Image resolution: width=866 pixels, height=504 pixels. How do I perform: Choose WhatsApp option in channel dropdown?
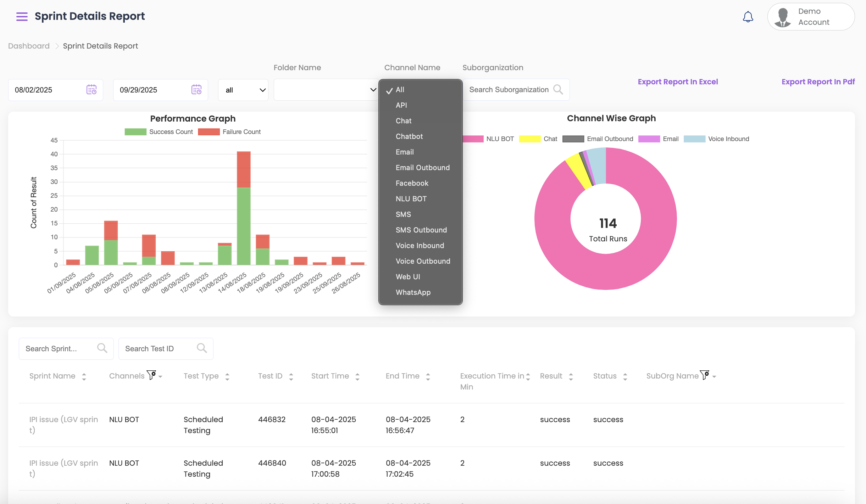point(413,292)
